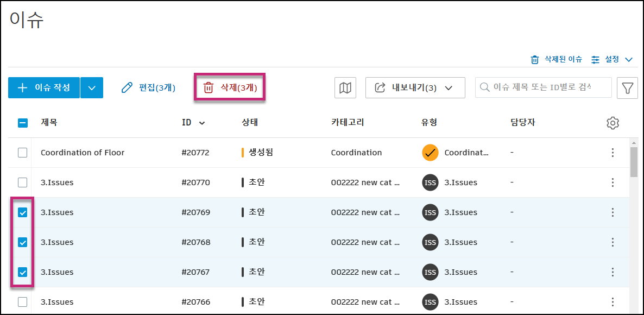Click the 이슈 작성 button
This screenshot has height=315, width=644.
[44, 87]
